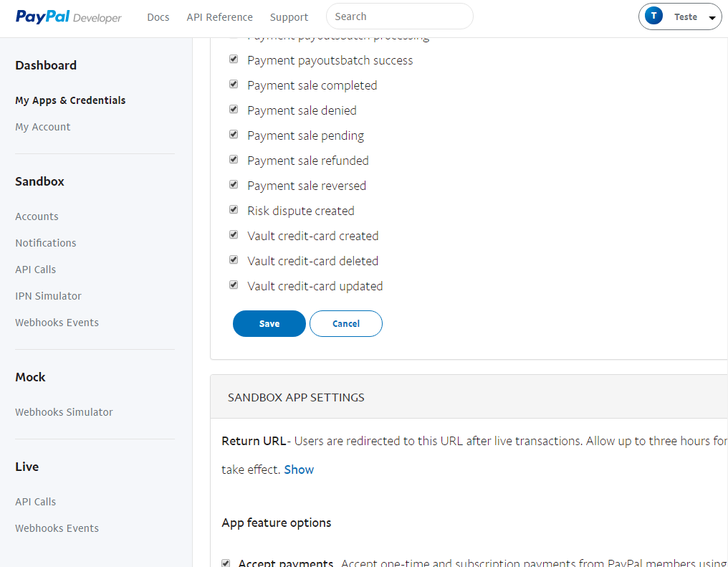Click the PayPal Developer logo

pos(68,17)
